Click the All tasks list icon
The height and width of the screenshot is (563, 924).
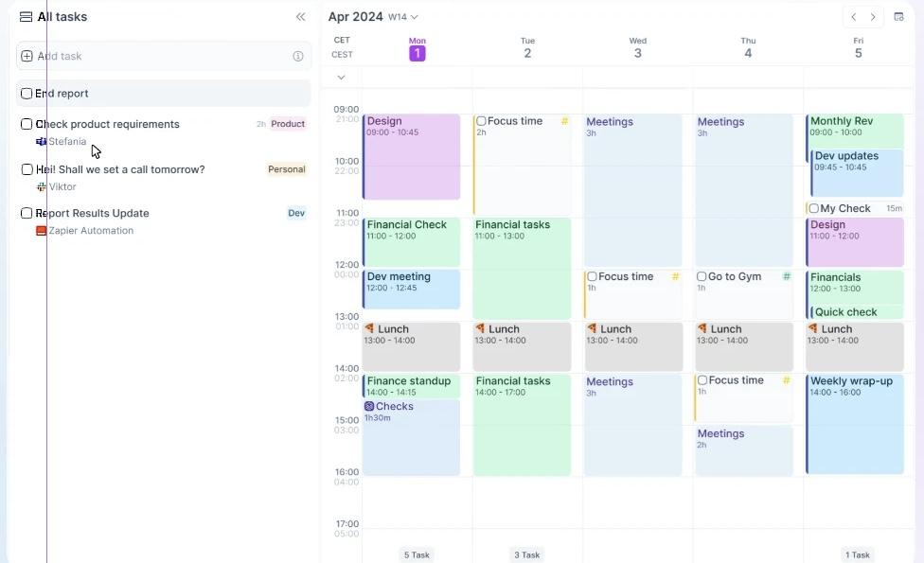click(26, 17)
